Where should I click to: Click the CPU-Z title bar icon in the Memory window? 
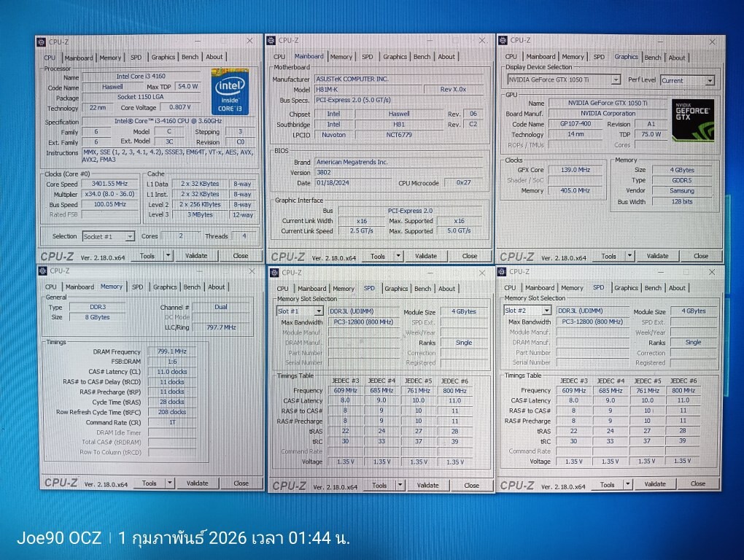point(42,271)
